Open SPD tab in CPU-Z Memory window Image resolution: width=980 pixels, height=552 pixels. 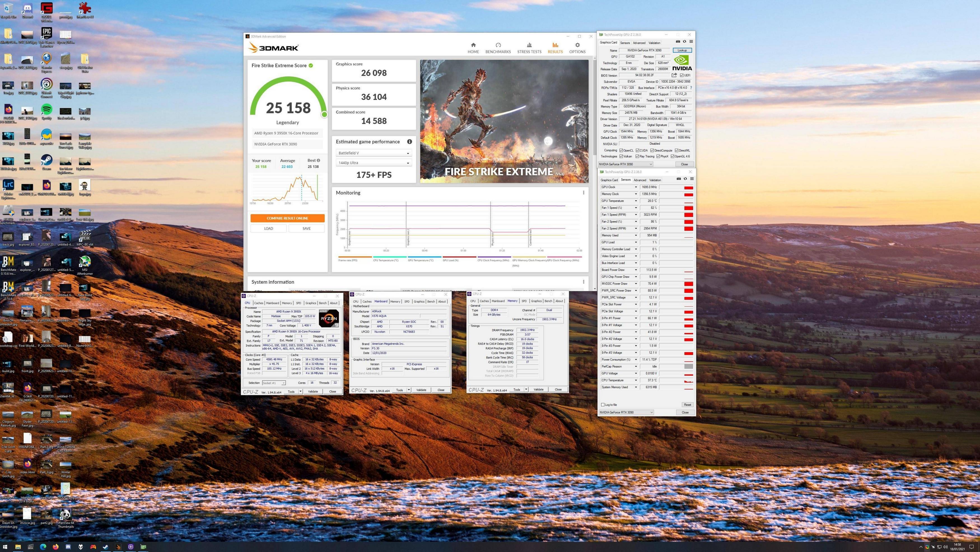[x=524, y=301]
